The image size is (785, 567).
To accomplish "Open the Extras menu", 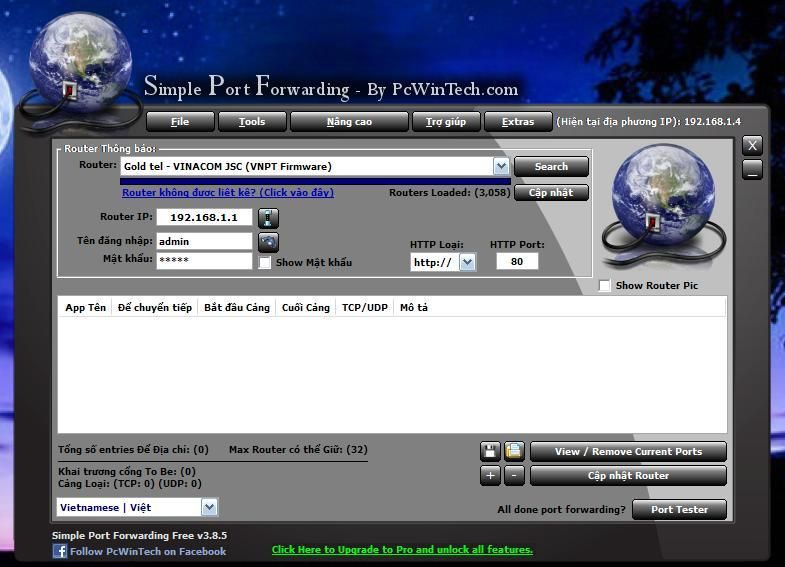I will pyautogui.click(x=518, y=122).
